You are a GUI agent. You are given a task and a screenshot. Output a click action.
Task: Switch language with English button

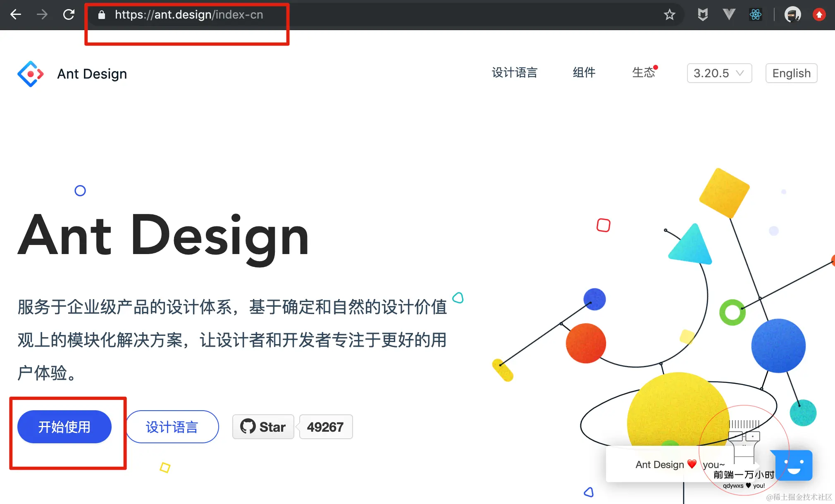point(791,73)
